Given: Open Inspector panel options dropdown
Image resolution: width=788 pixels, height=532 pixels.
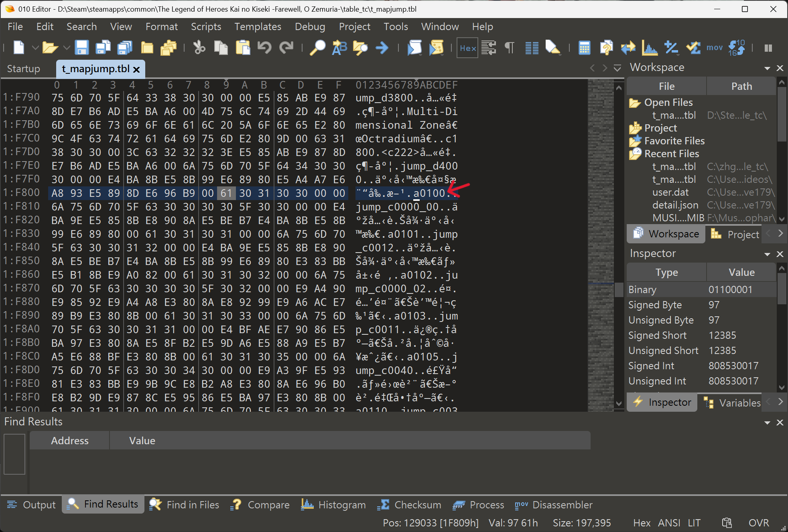Looking at the screenshot, I should point(767,254).
